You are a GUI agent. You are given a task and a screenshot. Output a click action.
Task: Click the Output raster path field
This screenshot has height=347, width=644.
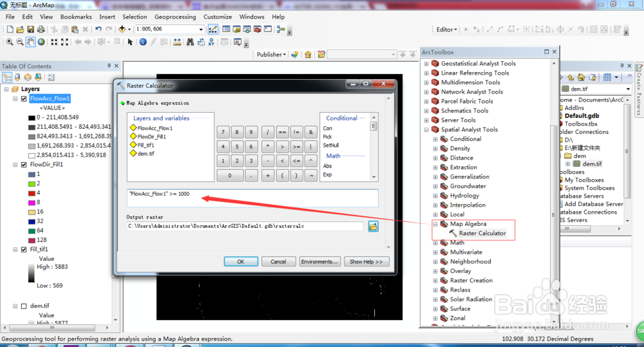pyautogui.click(x=245, y=226)
